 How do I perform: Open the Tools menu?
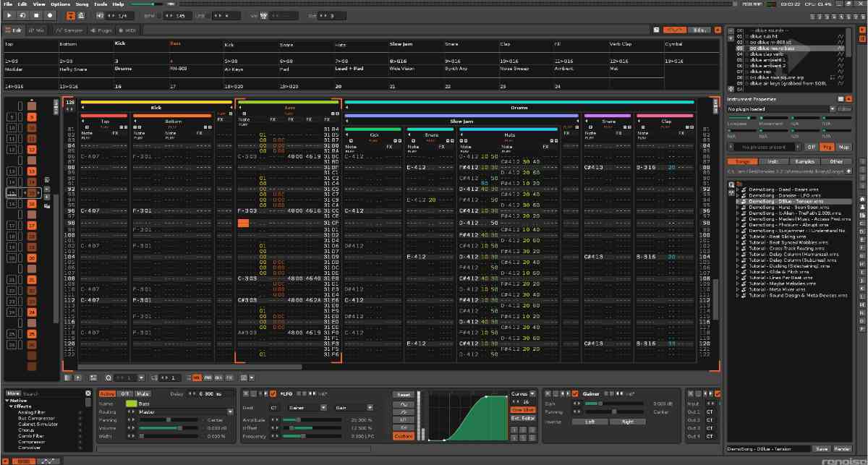[101, 4]
